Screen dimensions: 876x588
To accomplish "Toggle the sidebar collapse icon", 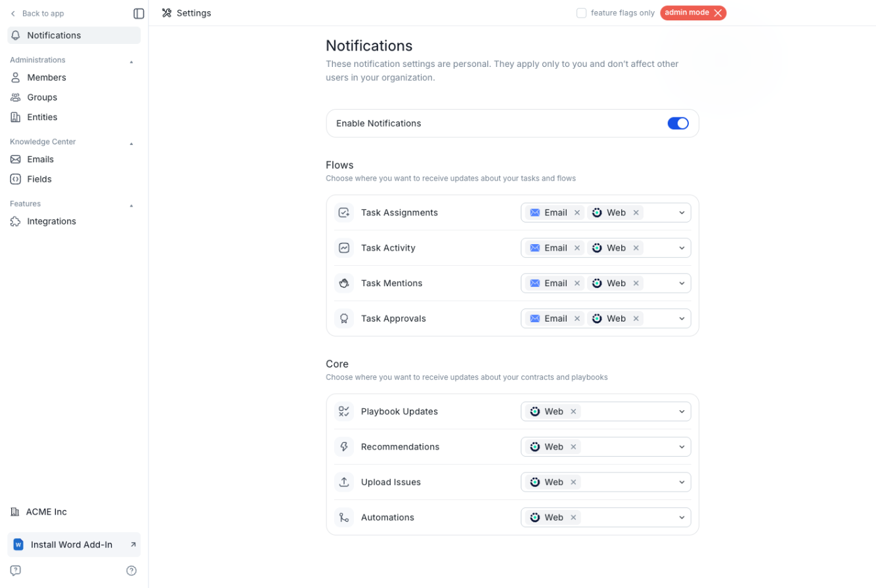I will (x=139, y=13).
